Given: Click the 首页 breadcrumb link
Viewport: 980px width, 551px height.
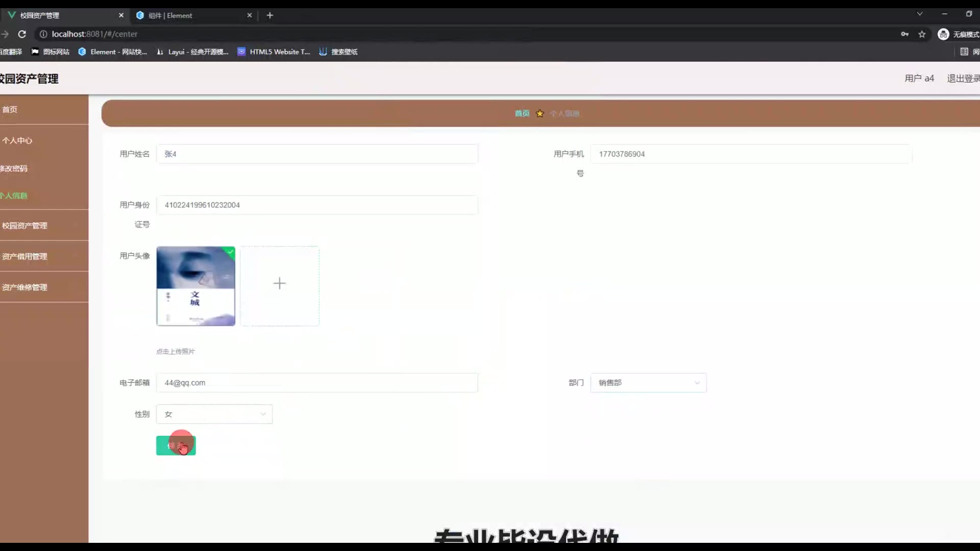Looking at the screenshot, I should click(522, 113).
